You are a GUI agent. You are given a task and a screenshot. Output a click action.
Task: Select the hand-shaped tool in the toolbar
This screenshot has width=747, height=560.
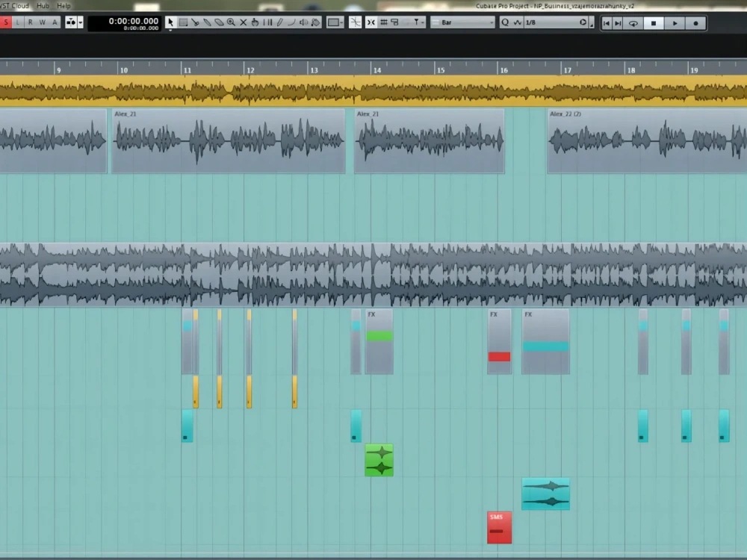pos(255,22)
